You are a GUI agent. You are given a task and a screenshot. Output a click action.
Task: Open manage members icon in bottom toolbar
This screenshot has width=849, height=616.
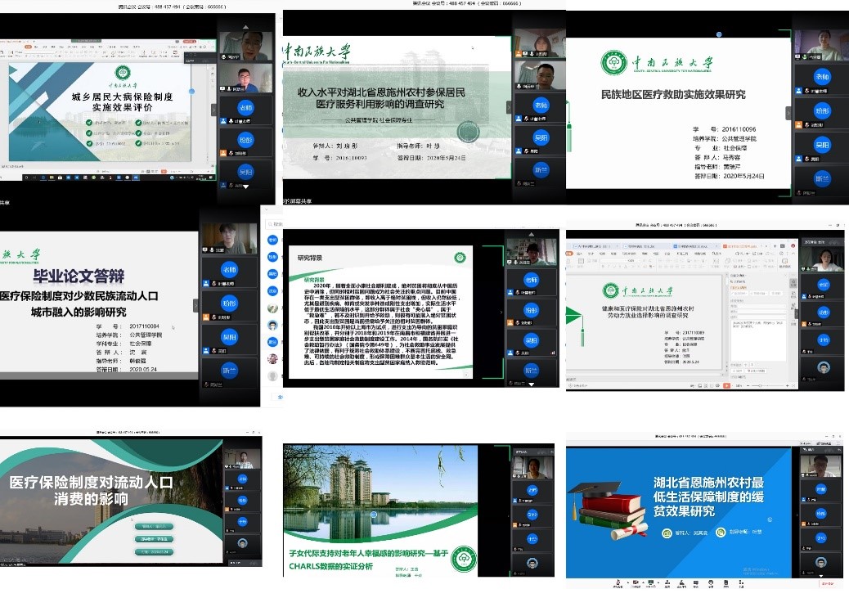tap(681, 583)
